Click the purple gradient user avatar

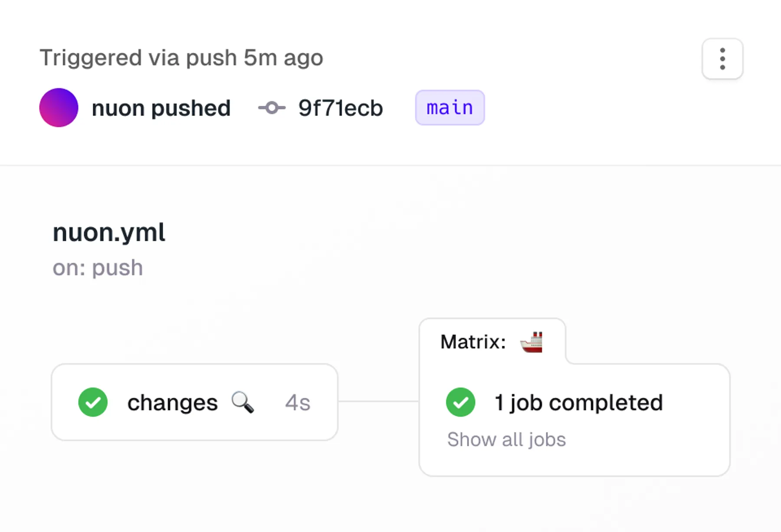coord(59,108)
